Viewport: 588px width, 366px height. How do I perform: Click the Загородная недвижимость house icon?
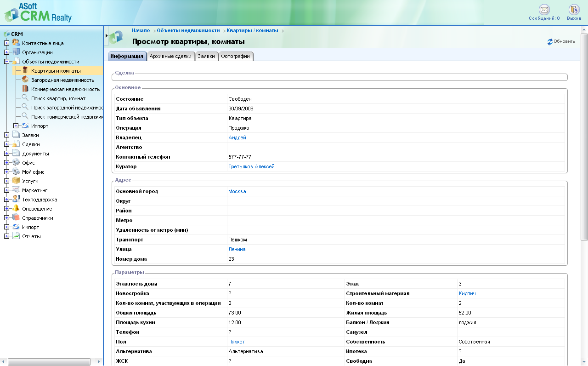click(x=25, y=80)
